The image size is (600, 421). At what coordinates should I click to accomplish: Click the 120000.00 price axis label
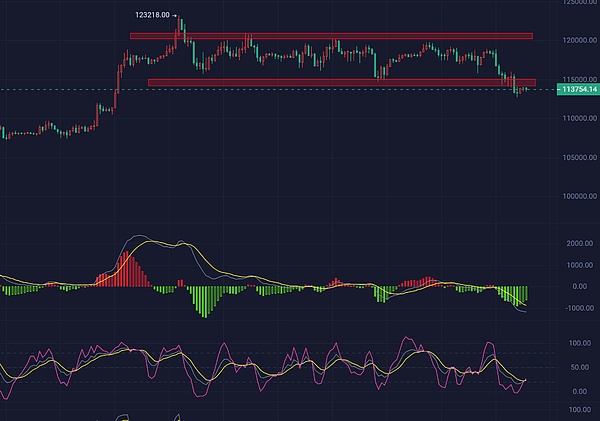point(577,42)
